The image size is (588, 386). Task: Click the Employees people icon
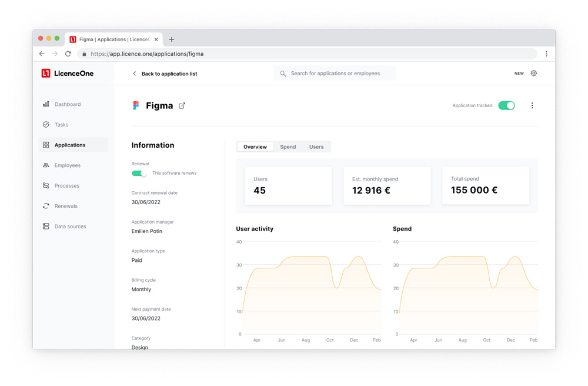[46, 165]
